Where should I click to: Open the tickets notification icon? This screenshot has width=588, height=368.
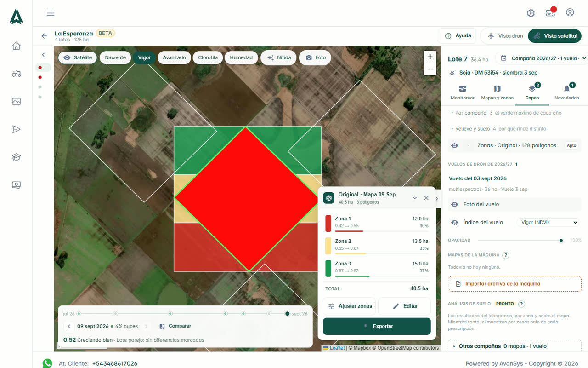click(x=550, y=12)
